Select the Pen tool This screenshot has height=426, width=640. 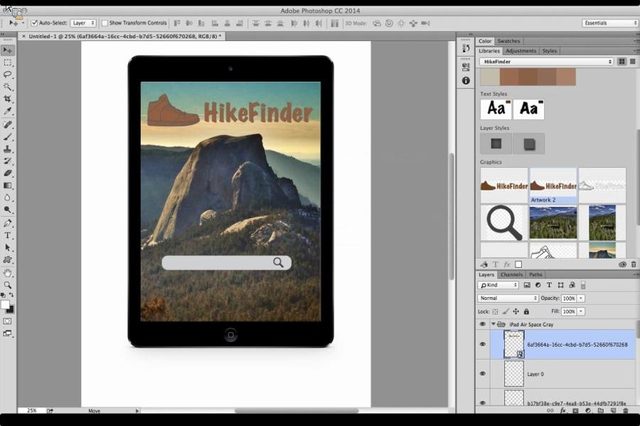(x=7, y=223)
